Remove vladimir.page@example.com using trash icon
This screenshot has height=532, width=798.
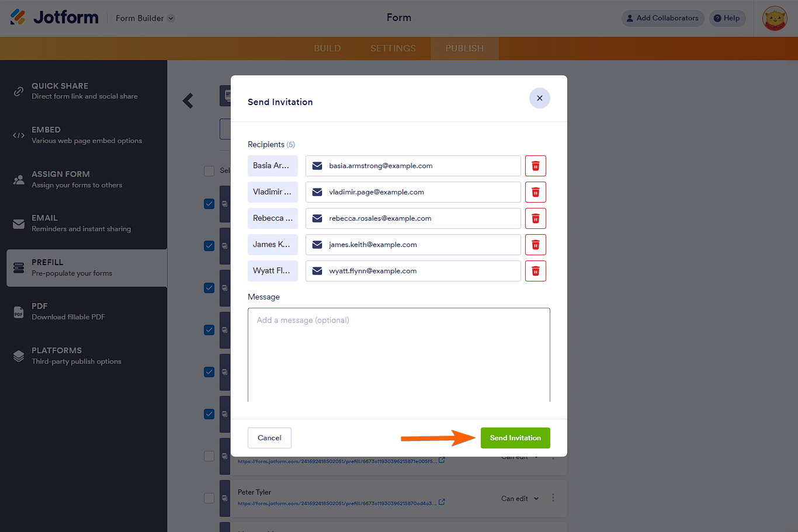point(535,192)
